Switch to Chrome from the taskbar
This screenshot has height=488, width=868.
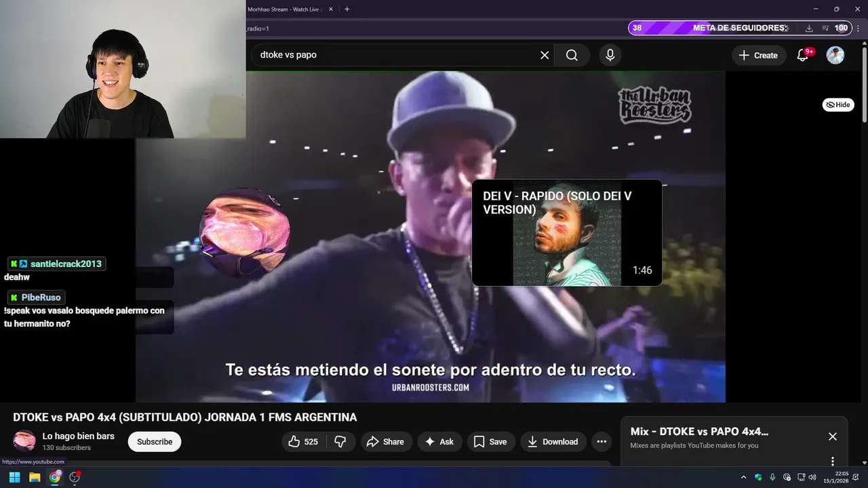[55, 477]
